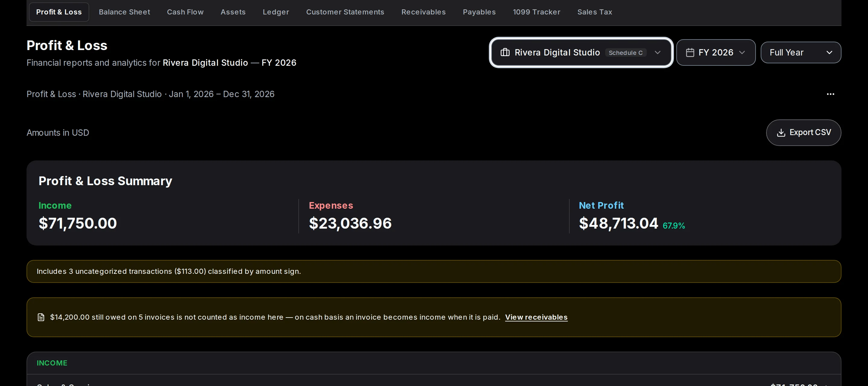Click the download icon in Export CSV
Viewport: 868px width, 386px height.
pyautogui.click(x=781, y=132)
